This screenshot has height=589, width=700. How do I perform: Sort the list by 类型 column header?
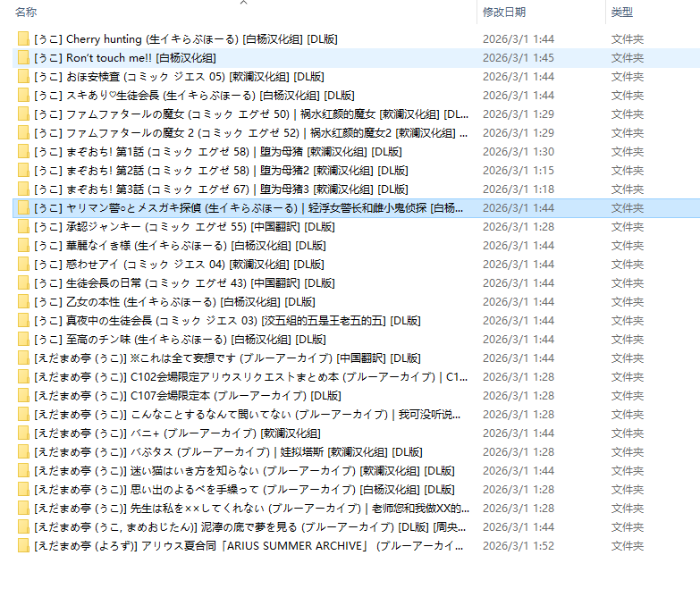pos(622,13)
